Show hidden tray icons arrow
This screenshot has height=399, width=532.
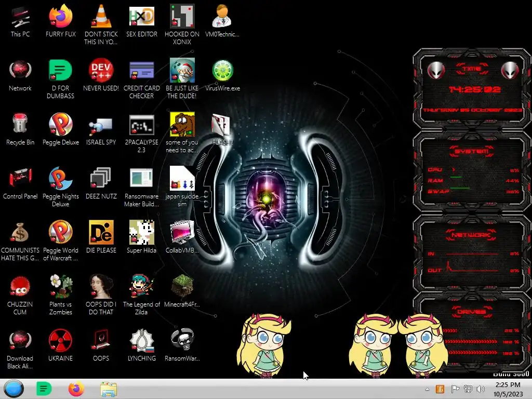[427, 389]
